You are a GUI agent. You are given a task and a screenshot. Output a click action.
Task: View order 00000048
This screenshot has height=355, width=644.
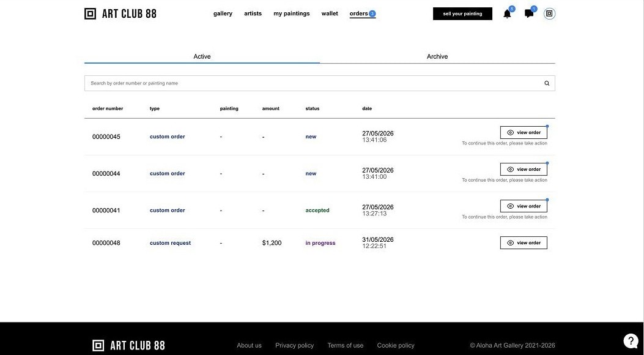[524, 243]
